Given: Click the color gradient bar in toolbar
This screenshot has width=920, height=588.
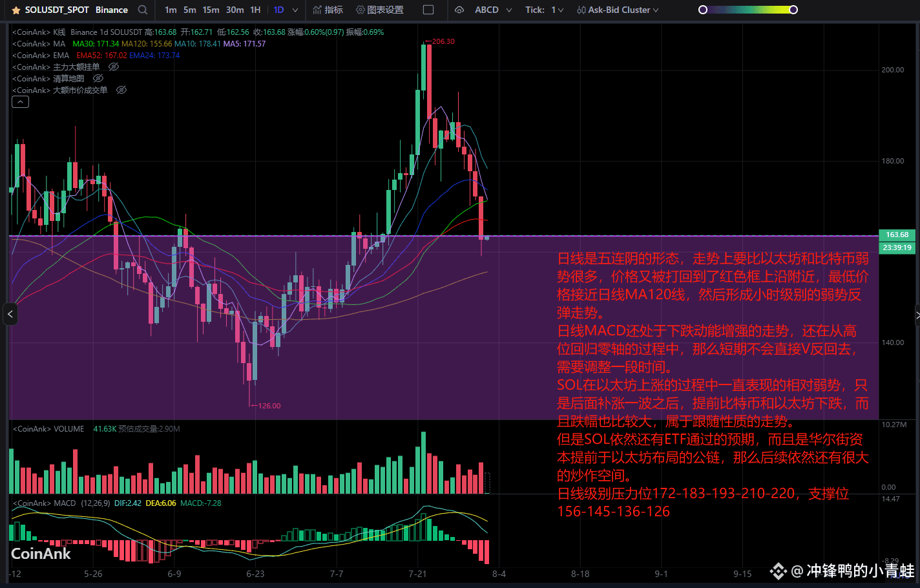Looking at the screenshot, I should tap(748, 10).
